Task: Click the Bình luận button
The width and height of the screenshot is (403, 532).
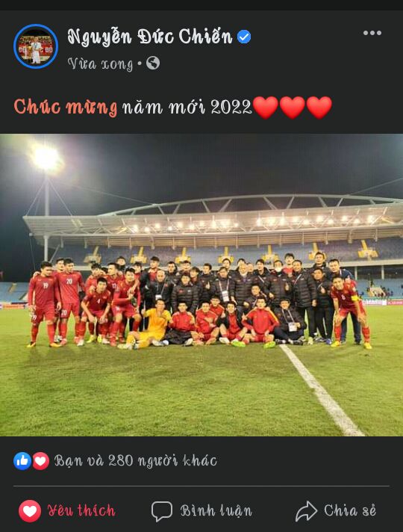Action: pyautogui.click(x=201, y=510)
